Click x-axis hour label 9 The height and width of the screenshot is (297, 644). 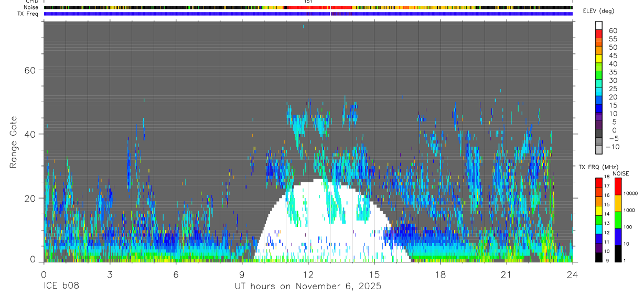click(242, 274)
